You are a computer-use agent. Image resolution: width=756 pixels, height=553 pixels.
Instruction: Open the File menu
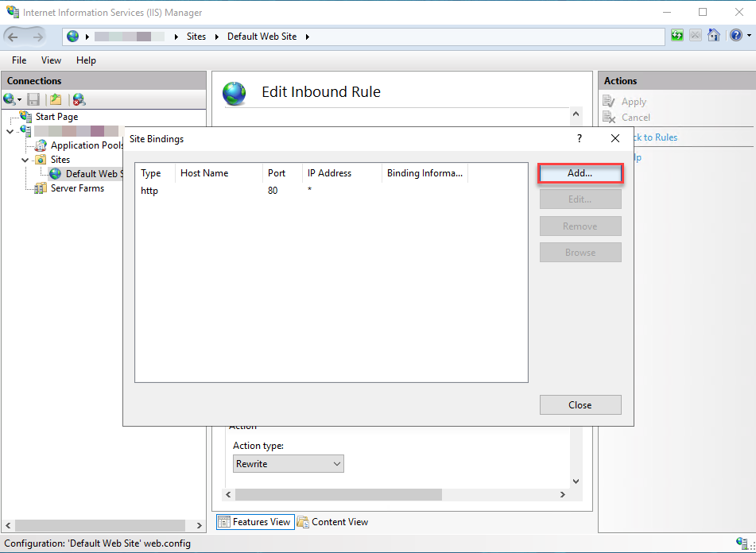click(x=19, y=60)
